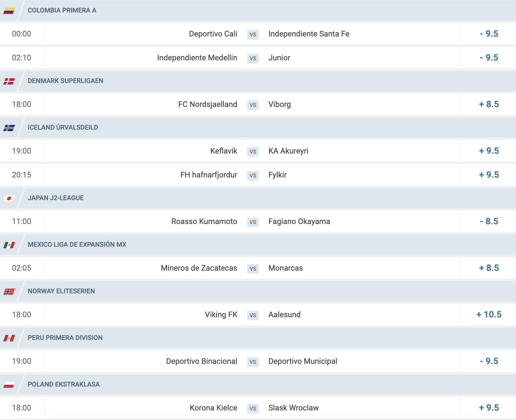
Task: Click the Japan flag icon
Action: [9, 198]
